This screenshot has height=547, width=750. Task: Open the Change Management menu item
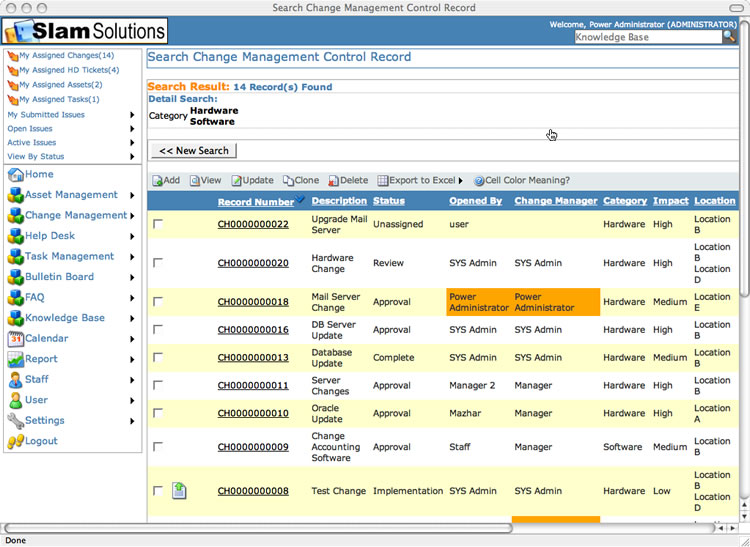[76, 216]
